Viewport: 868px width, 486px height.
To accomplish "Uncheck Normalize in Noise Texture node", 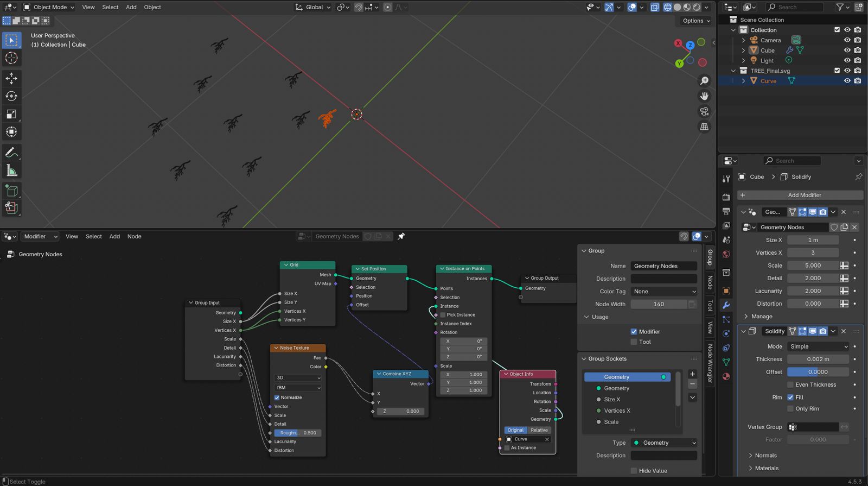I will (x=277, y=397).
